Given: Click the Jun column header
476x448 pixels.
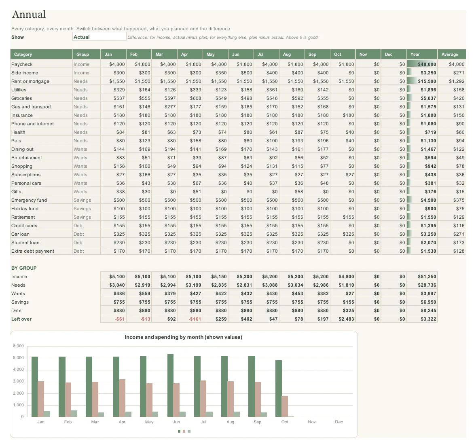Looking at the screenshot, I should pyautogui.click(x=241, y=54).
